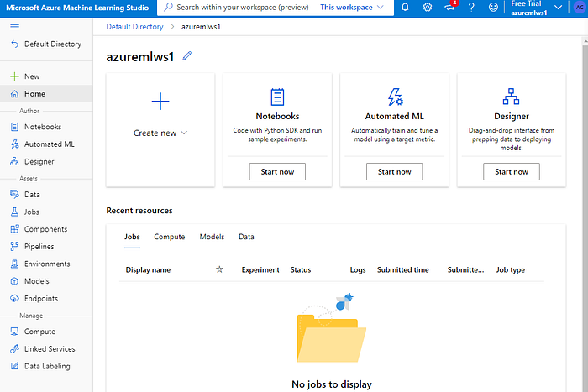
Task: Click the smiley feedback icon
Action: 494,7
